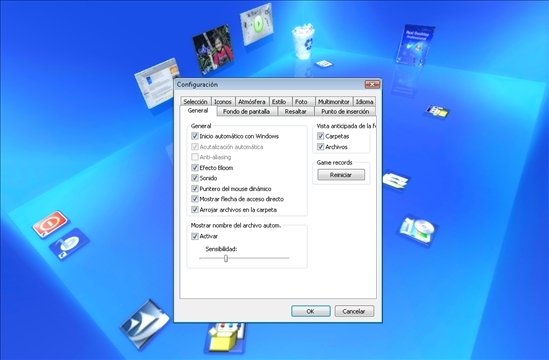Click the Game records group label
Screen dimensions: 549x360
pos(334,162)
